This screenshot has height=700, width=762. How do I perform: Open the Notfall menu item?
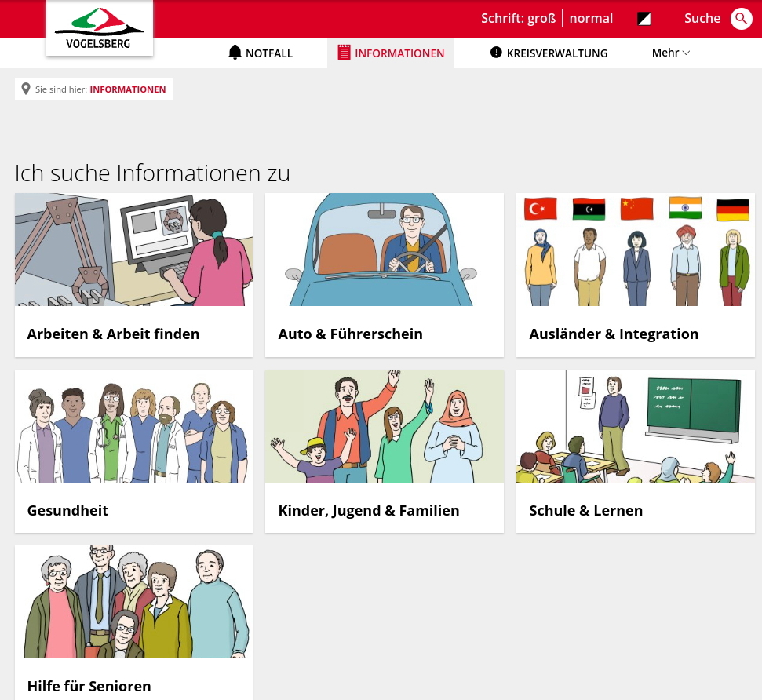pos(268,53)
